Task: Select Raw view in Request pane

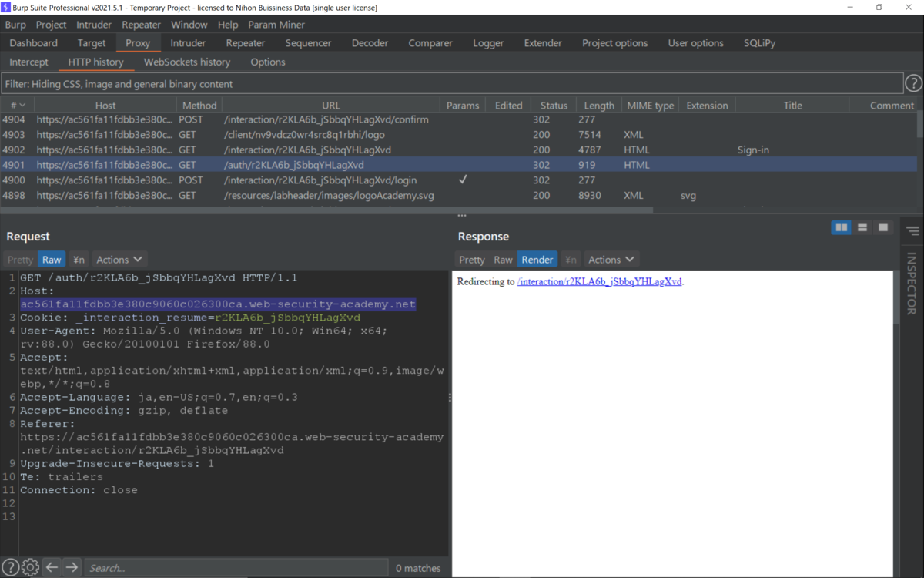Action: click(x=52, y=260)
